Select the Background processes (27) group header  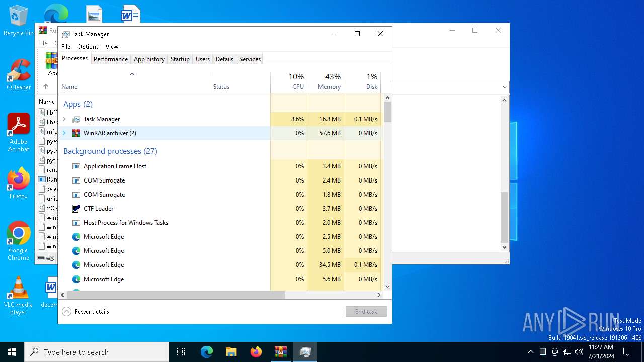tap(110, 151)
